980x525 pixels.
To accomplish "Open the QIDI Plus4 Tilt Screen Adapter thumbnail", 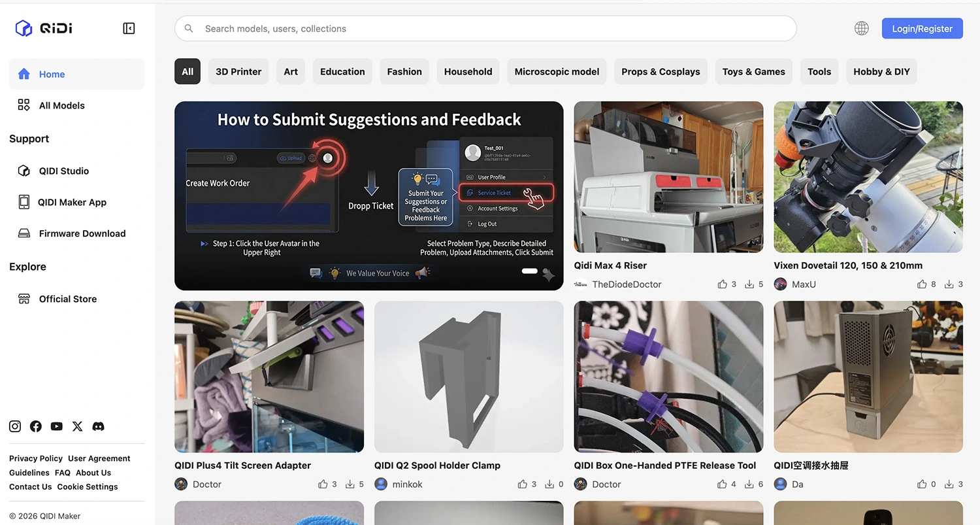I will pyautogui.click(x=269, y=377).
